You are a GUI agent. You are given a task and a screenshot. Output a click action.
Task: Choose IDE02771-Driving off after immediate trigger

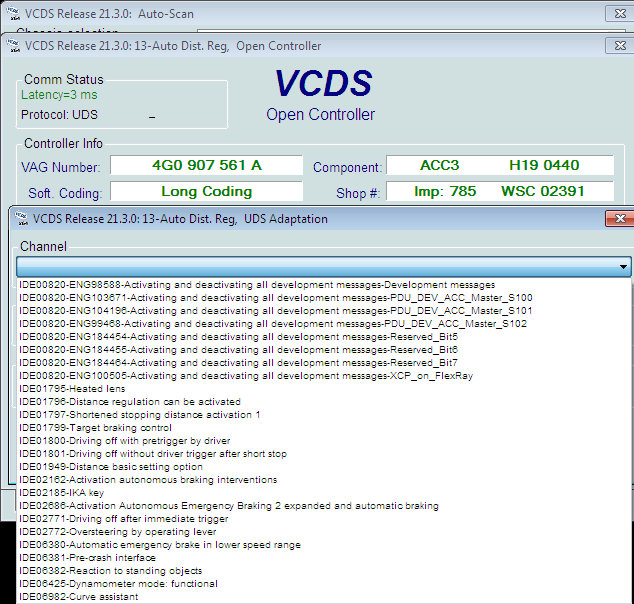click(x=323, y=519)
